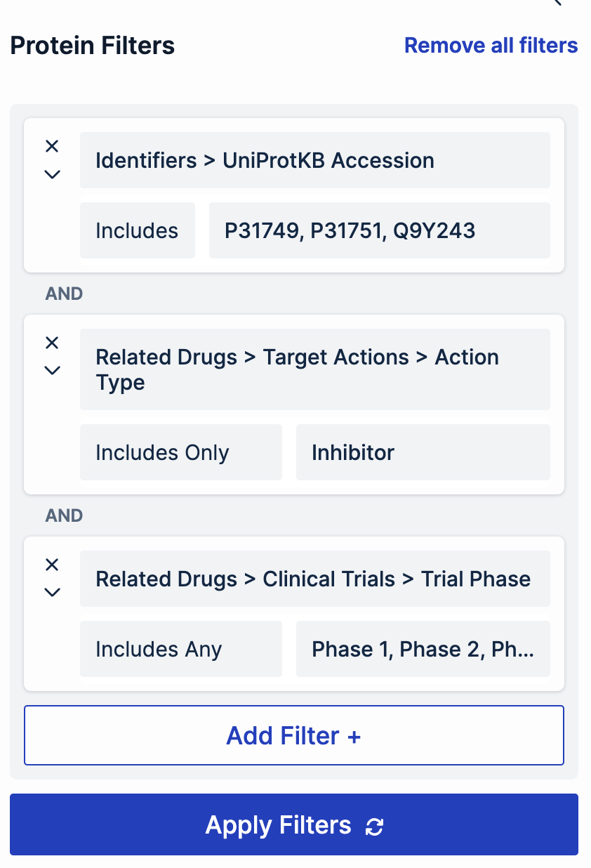Click the Add Filter + button
This screenshot has width=591, height=868.
[x=293, y=735]
